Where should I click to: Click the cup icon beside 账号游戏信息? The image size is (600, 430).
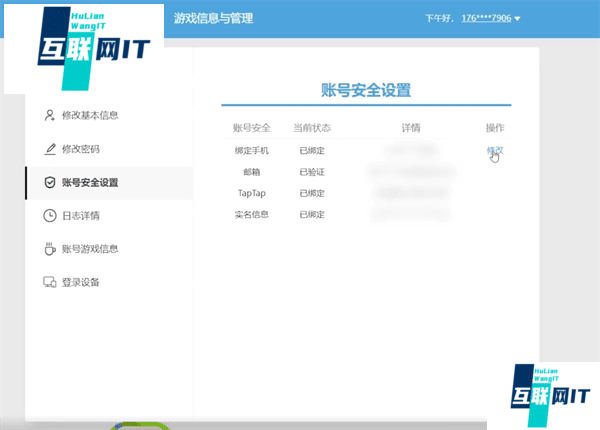(50, 249)
